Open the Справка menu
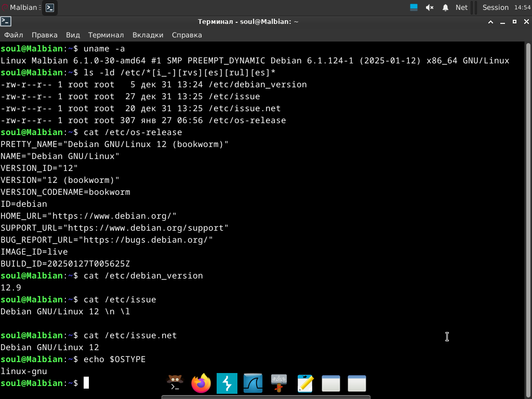The width and height of the screenshot is (532, 399). pyautogui.click(x=187, y=35)
